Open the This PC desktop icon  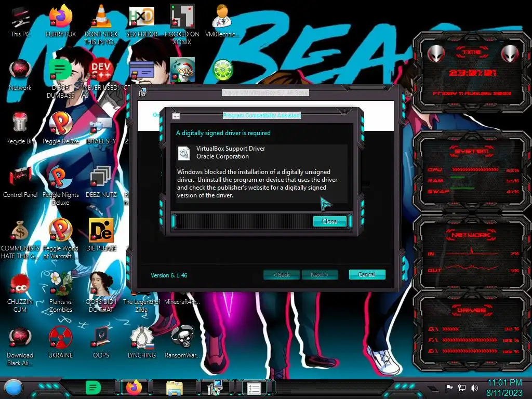[20, 22]
